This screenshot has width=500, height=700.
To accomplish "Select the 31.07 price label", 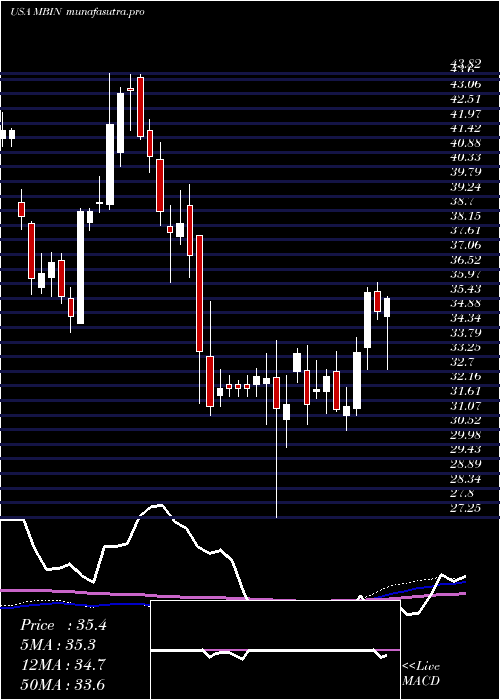I will 465,406.
